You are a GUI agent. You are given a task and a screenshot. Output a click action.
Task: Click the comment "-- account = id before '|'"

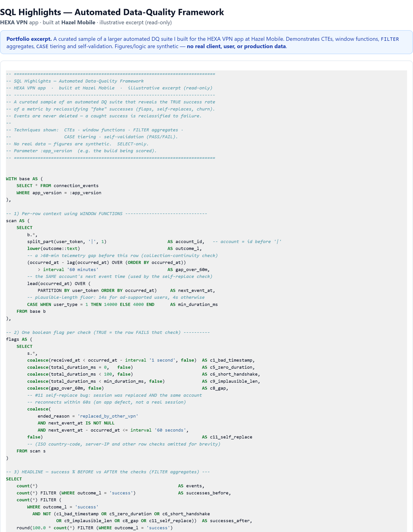[247, 241]
